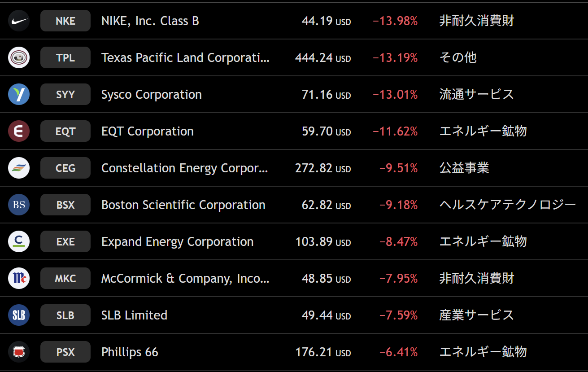The height and width of the screenshot is (372, 588).
Task: Click the ヘルスケアテクノロジー sector link
Action: pyautogui.click(x=507, y=205)
